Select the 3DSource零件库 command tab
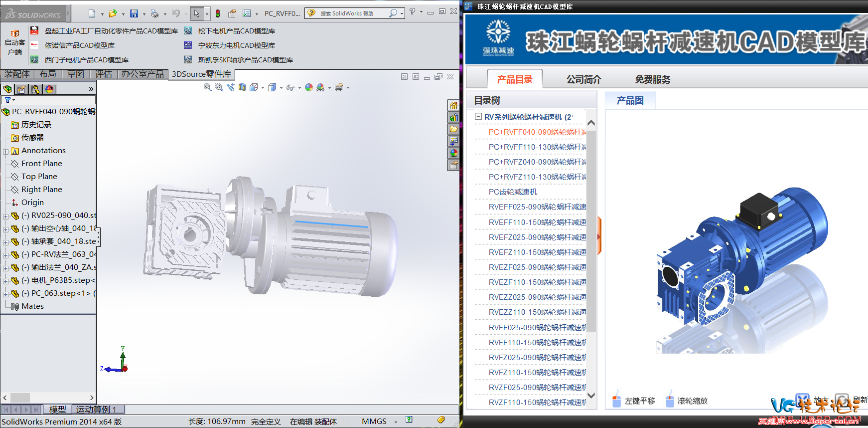Image resolution: width=868 pixels, height=428 pixels. 201,74
